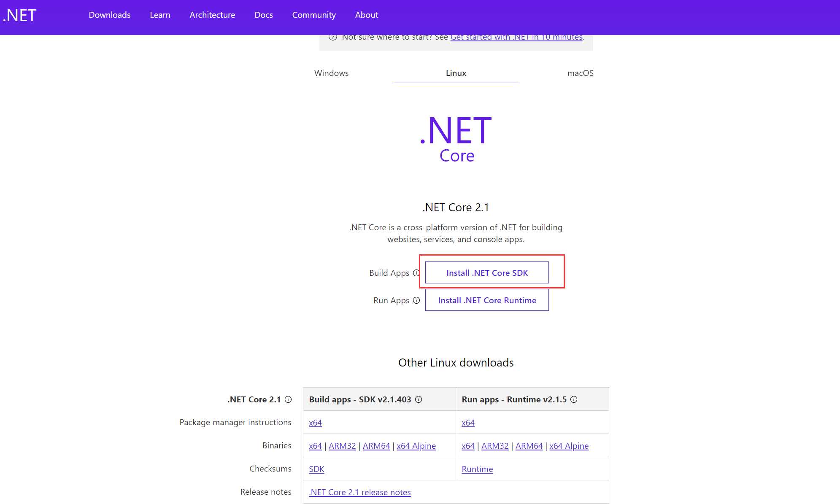Image resolution: width=840 pixels, height=504 pixels.
Task: Go to Architecture in the navigation bar
Action: click(212, 15)
